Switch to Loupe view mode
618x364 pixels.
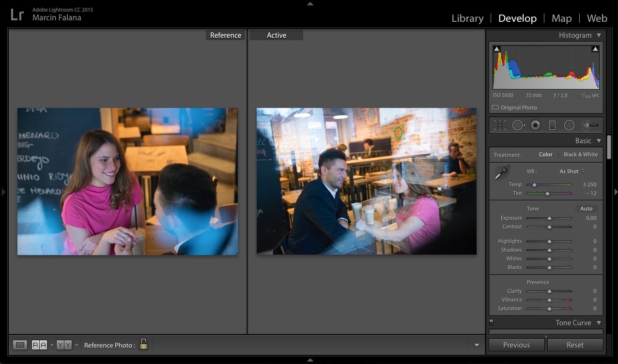pos(20,345)
